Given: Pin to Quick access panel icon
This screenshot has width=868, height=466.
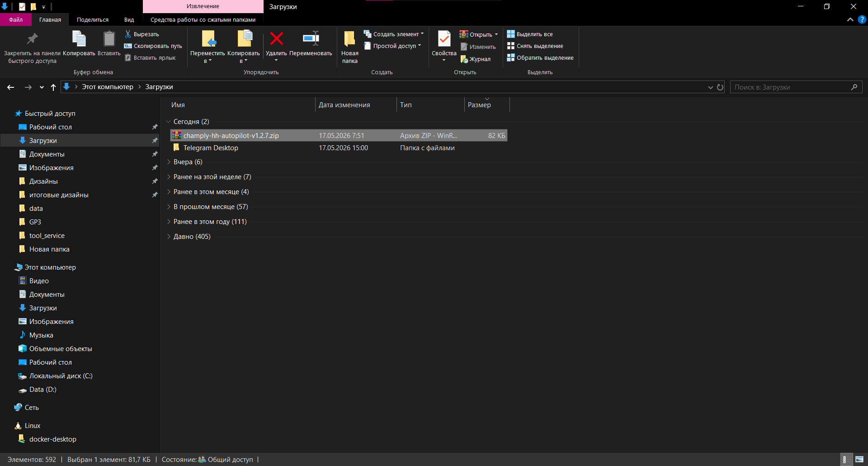Looking at the screenshot, I should (x=32, y=39).
